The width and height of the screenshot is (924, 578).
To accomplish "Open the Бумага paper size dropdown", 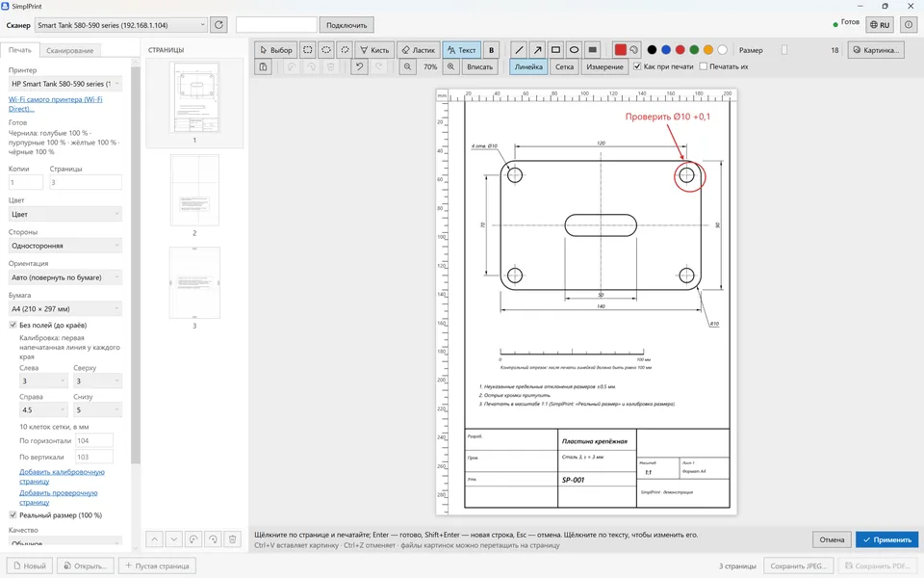I will (64, 308).
